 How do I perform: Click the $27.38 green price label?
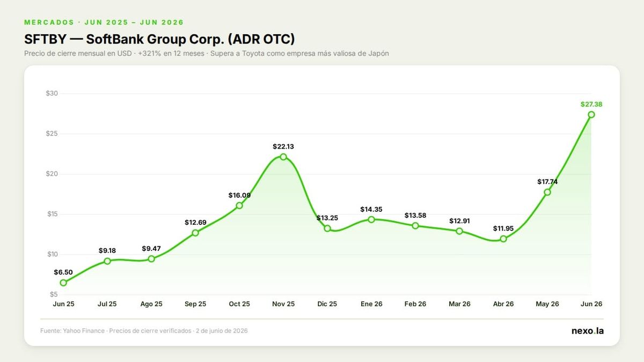pos(591,104)
